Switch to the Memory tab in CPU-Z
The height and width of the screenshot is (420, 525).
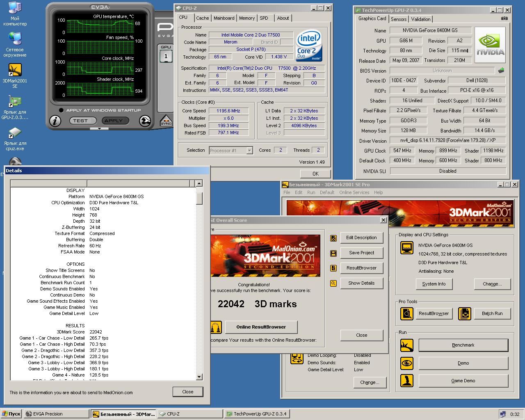coord(247,18)
